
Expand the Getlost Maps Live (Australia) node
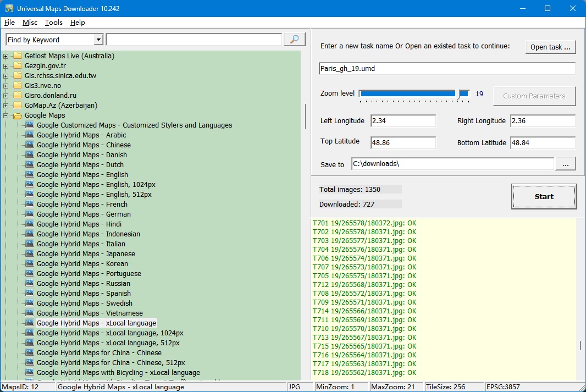click(x=6, y=56)
